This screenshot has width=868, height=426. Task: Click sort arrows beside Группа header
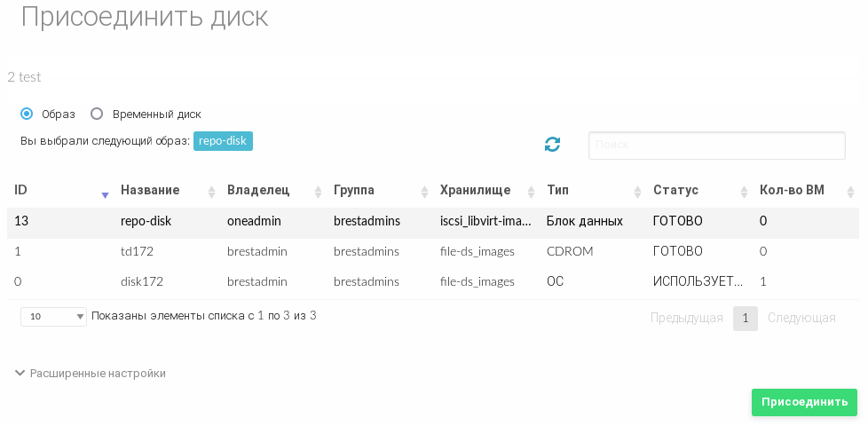(x=424, y=192)
